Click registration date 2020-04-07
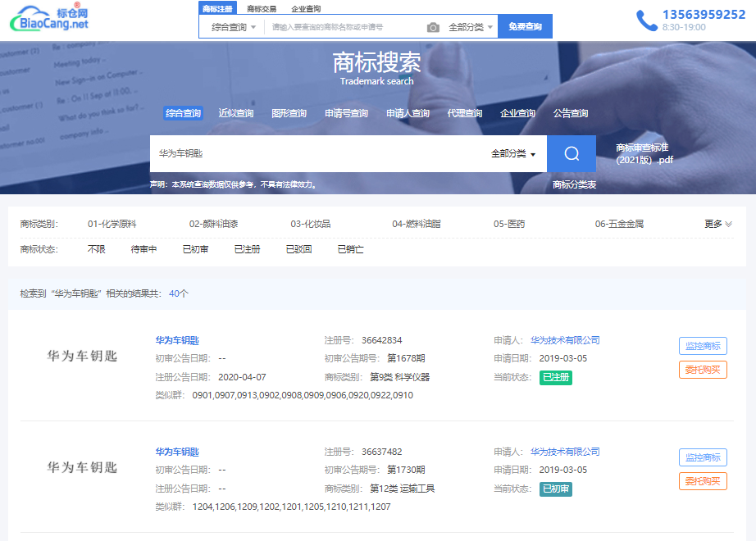This screenshot has width=756, height=541. coord(242,377)
